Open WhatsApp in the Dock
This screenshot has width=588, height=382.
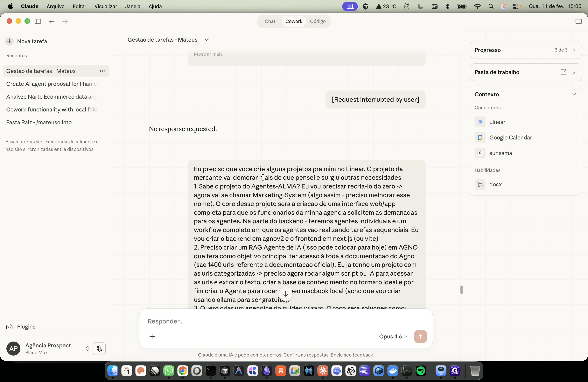tap(169, 371)
